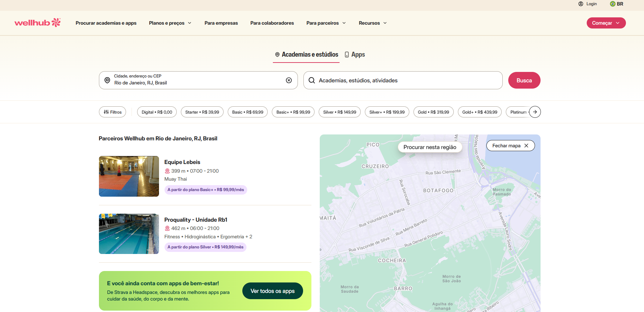Viewport: 644px width, 312px height.
Task: Click the Wellhub logo
Action: click(37, 23)
